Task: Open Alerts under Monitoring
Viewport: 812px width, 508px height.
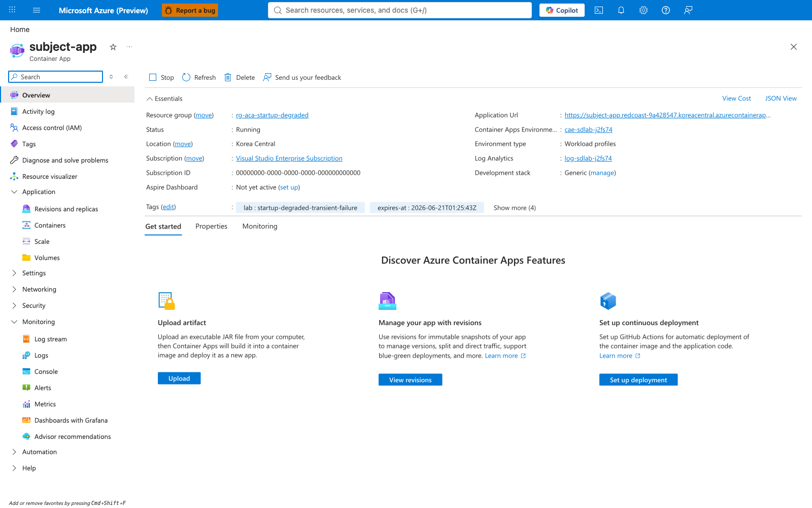Action: (43, 388)
